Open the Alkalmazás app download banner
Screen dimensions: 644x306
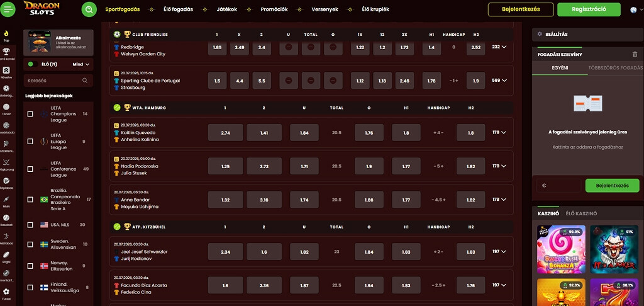tap(58, 43)
